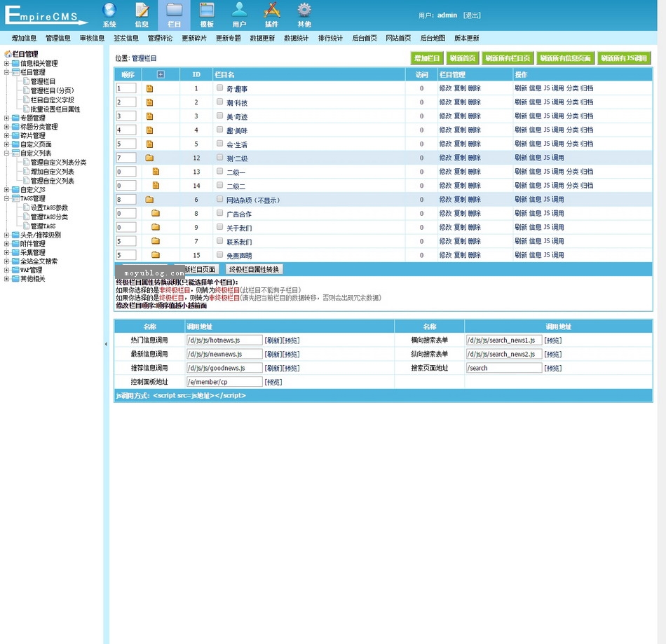666x644 pixels.
Task: Expand the 标题分类管理 tree node
Action: pyautogui.click(x=6, y=127)
